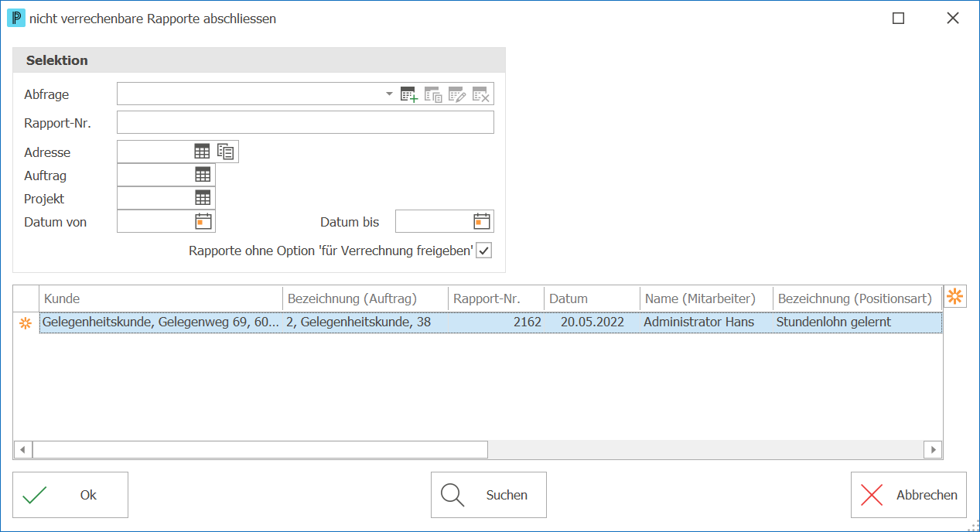Sort by the Rapport-Nr. column header
980x532 pixels.
point(497,298)
